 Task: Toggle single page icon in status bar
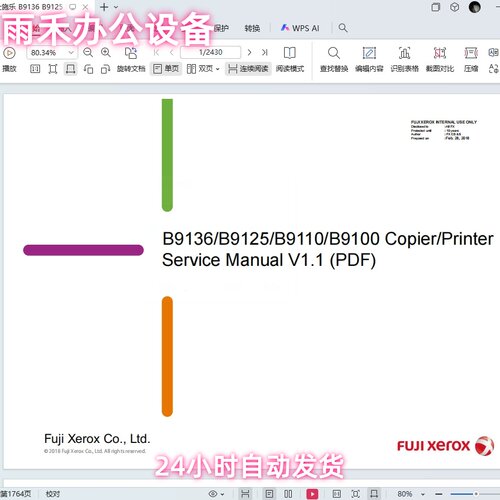coord(269,494)
